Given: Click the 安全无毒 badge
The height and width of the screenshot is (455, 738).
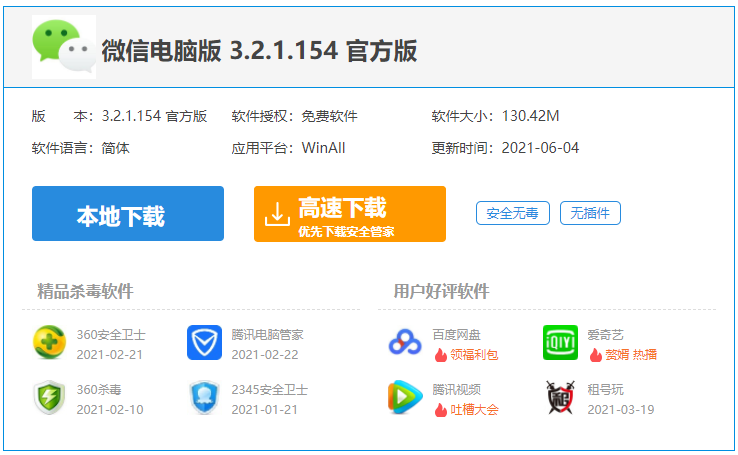Looking at the screenshot, I should click(x=513, y=213).
